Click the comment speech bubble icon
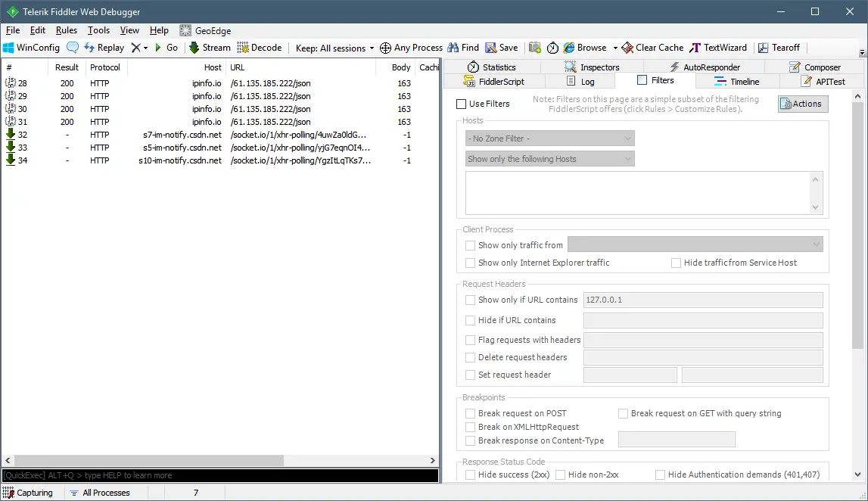The height and width of the screenshot is (501, 868). 73,48
